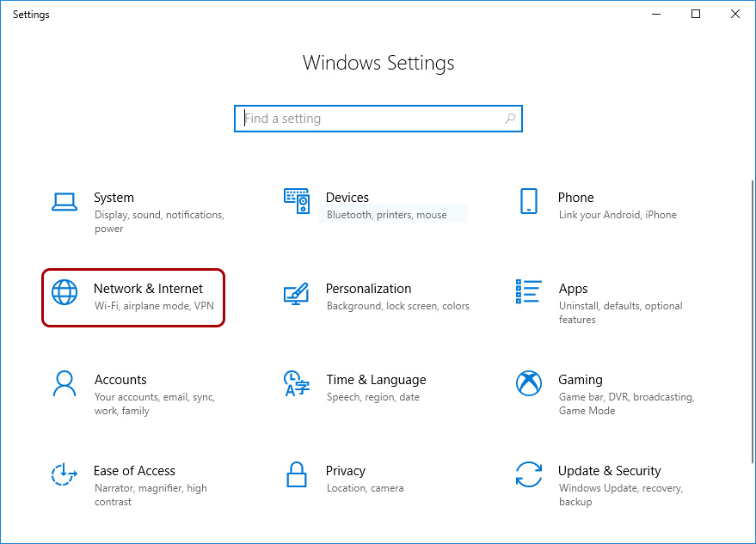Click the Privacy padlock icon

(x=296, y=475)
